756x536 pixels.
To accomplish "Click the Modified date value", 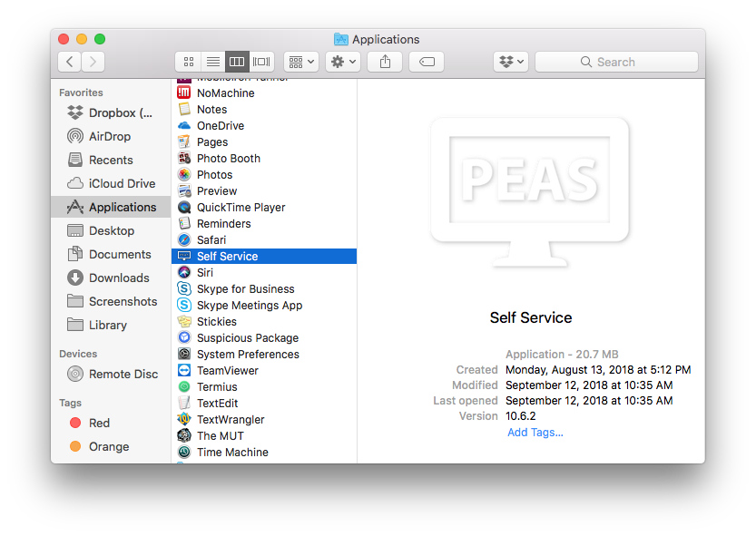I will pyautogui.click(x=589, y=385).
